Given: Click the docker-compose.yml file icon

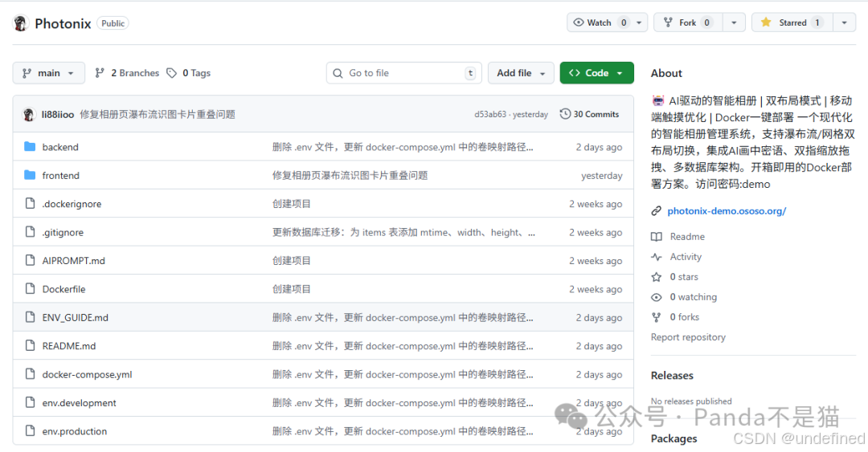Looking at the screenshot, I should (31, 374).
